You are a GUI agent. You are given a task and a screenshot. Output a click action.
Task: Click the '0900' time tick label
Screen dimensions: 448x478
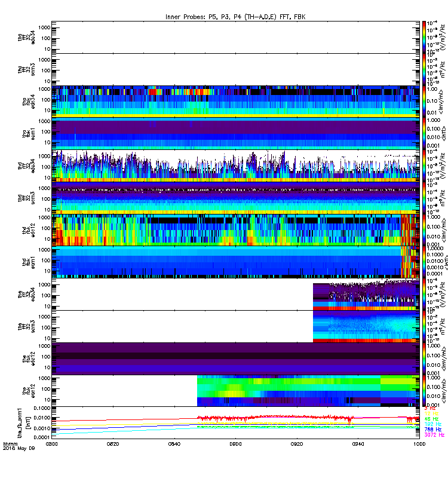tap(235, 444)
